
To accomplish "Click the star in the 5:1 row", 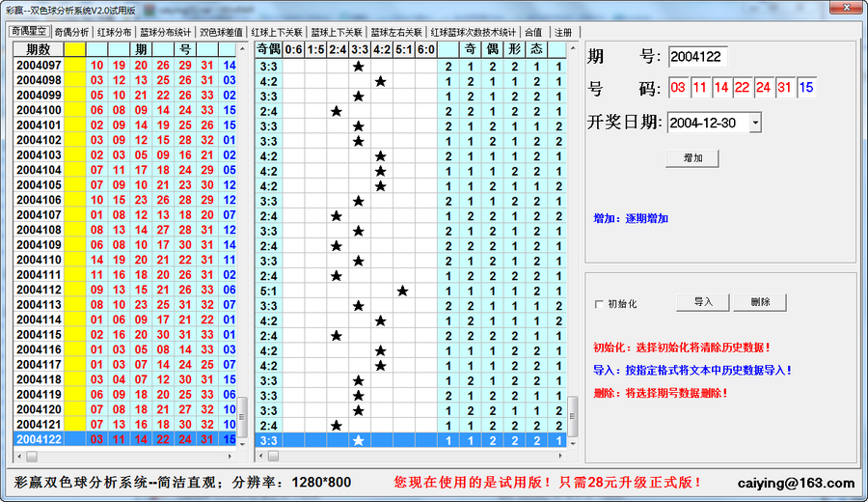I will tap(402, 291).
